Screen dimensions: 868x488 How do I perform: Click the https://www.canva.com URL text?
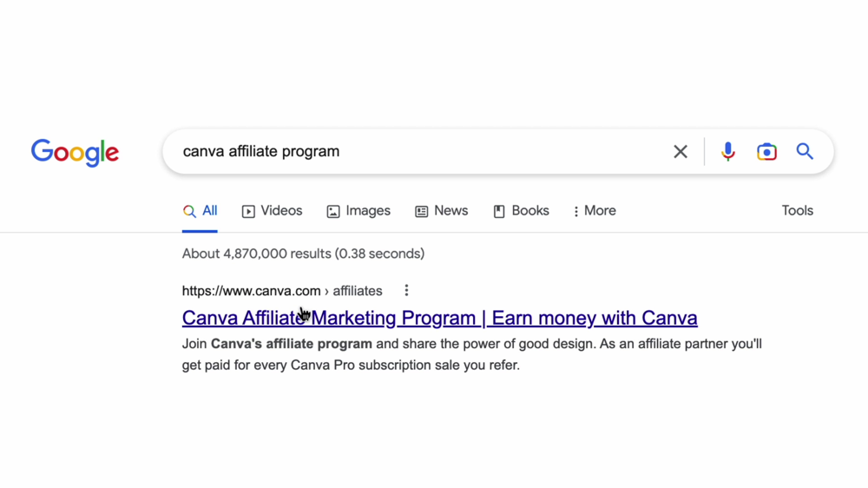251,291
